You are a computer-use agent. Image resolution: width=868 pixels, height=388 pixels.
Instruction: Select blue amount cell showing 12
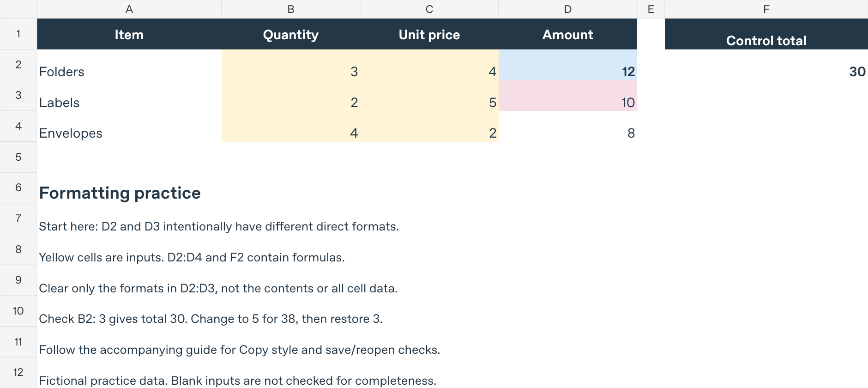point(568,65)
